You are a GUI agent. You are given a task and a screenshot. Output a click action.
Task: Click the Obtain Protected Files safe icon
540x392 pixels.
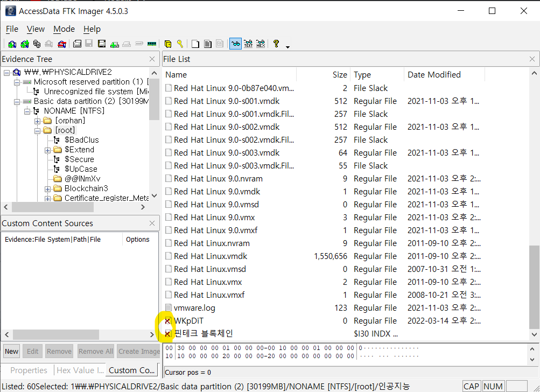[168, 44]
